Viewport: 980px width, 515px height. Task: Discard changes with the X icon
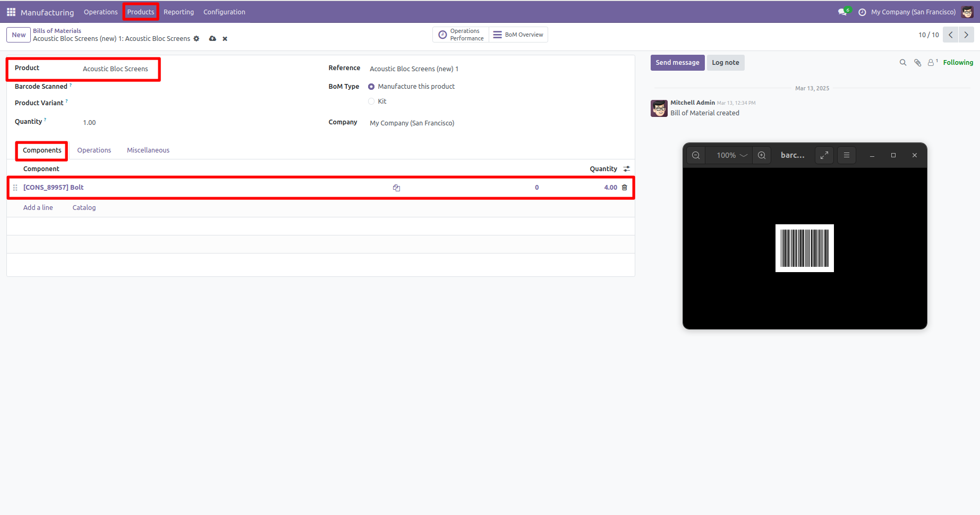click(225, 39)
